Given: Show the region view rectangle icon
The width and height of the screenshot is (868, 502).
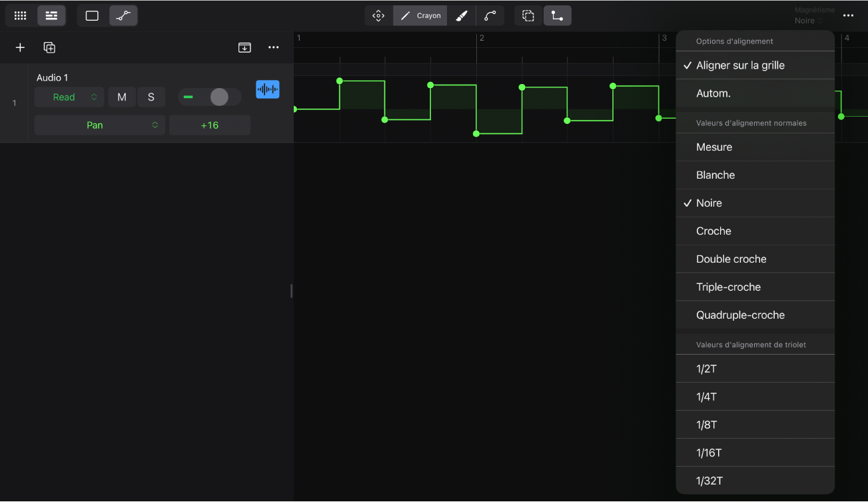Looking at the screenshot, I should [x=93, y=15].
